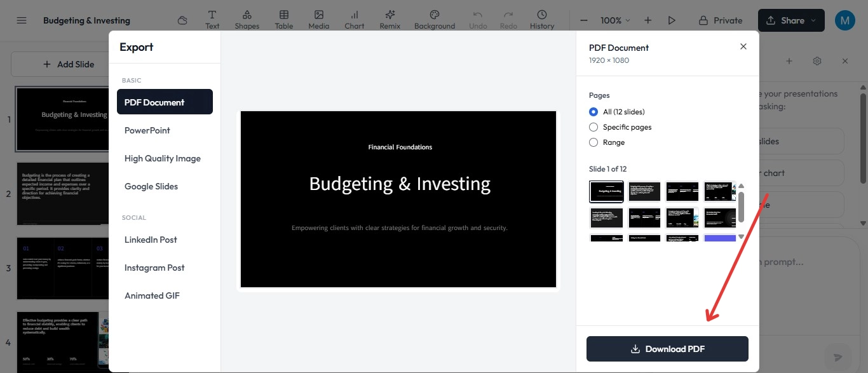Open the Media tool

tap(319, 20)
